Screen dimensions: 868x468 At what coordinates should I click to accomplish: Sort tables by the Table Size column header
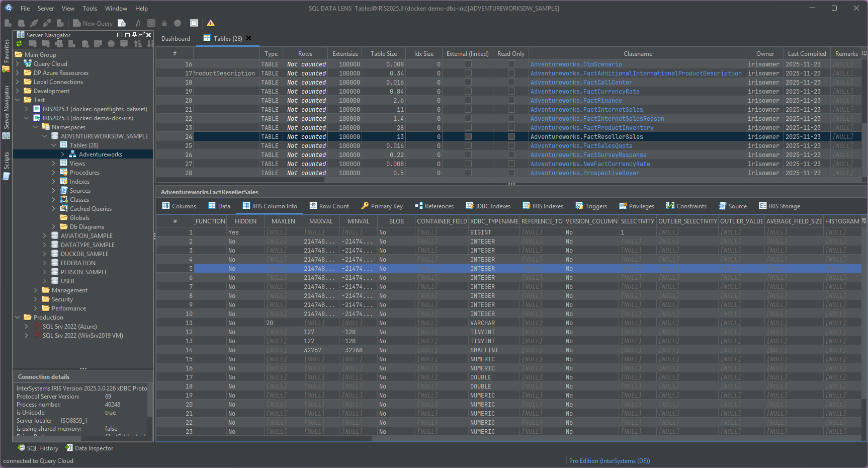coord(384,54)
